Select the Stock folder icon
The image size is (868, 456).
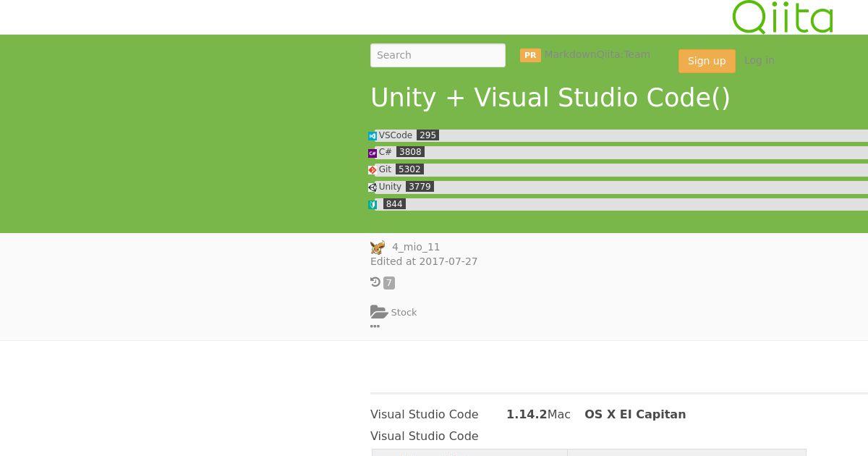pyautogui.click(x=379, y=312)
